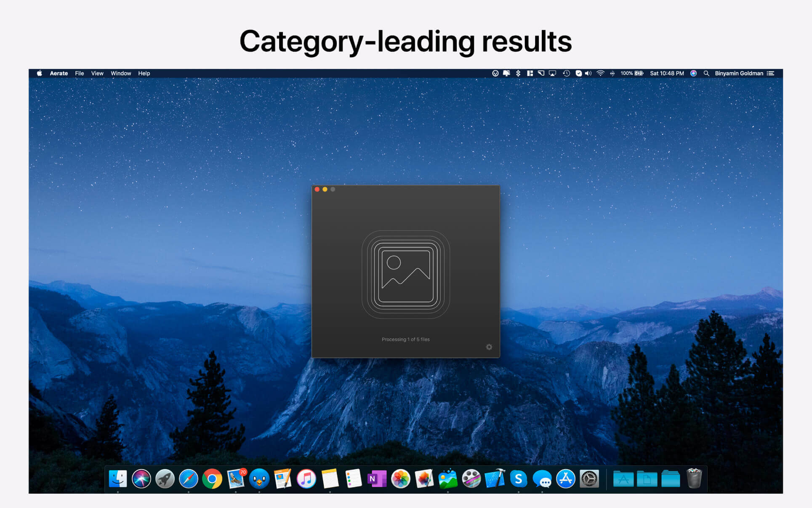Screen dimensions: 812x508
Task: Click the image drop zone icon
Action: point(405,275)
